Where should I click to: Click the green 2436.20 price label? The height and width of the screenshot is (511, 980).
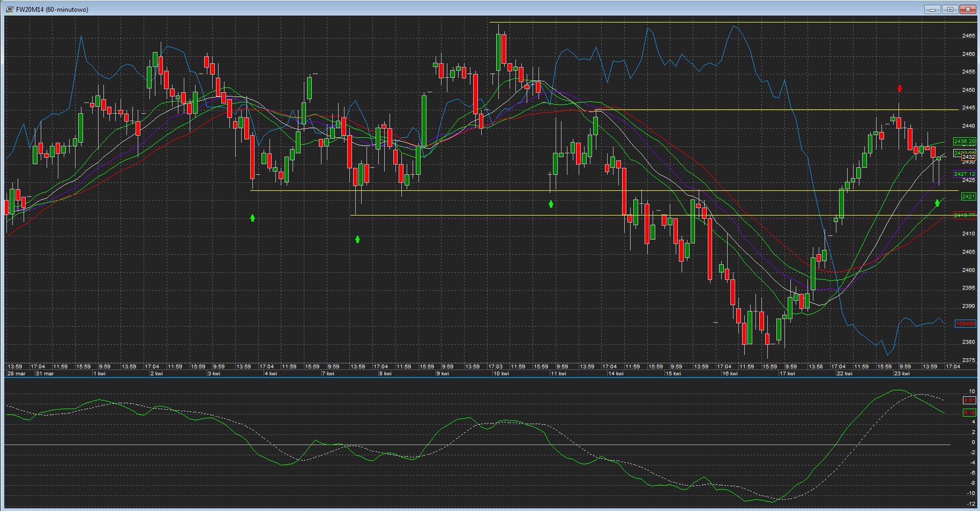(x=964, y=142)
